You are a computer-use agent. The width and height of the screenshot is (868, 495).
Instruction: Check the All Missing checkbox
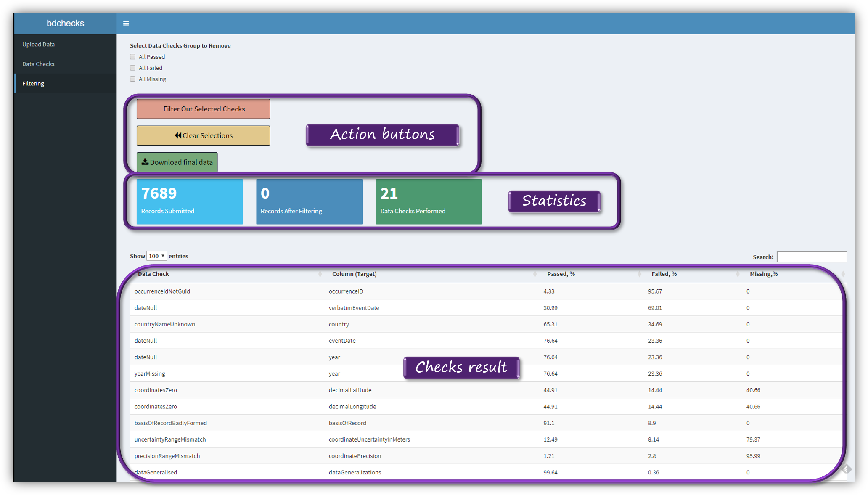point(133,79)
